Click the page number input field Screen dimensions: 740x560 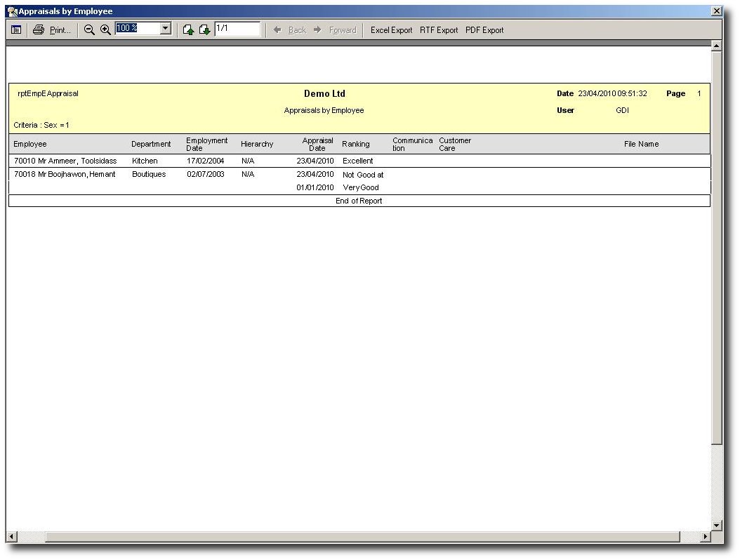pos(237,29)
